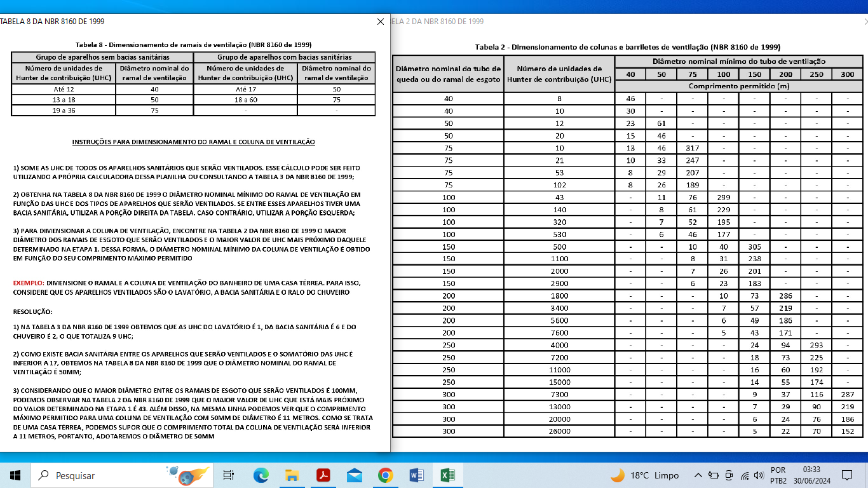Click the Meet Now camera tray icon
Screen dimensions: 868x488
pos(728,475)
